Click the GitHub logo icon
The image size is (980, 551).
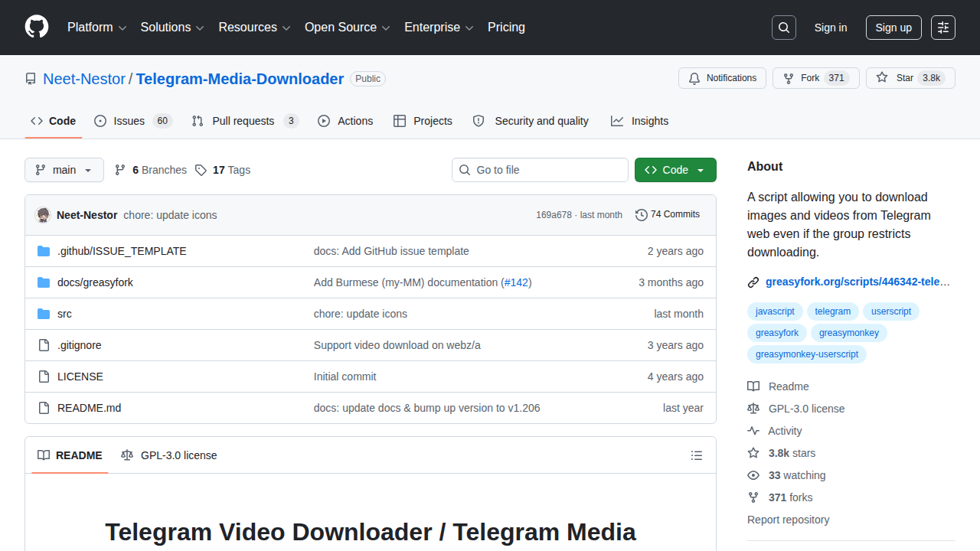pyautogui.click(x=36, y=28)
